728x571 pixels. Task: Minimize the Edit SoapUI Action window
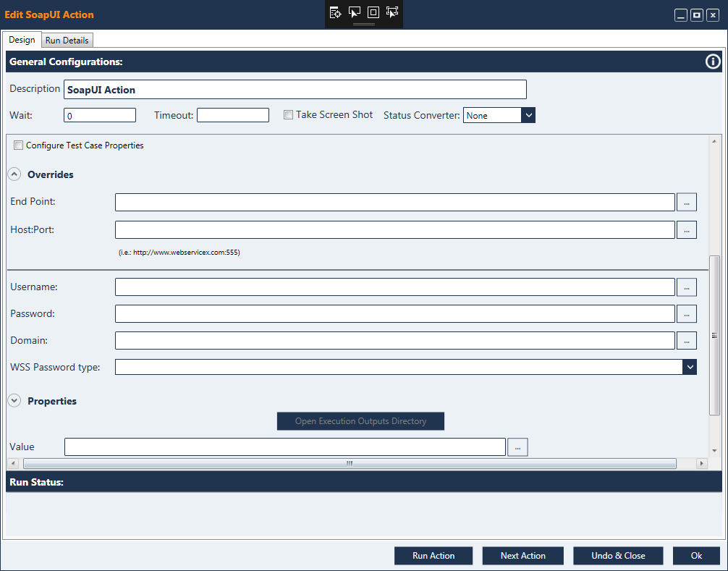681,15
